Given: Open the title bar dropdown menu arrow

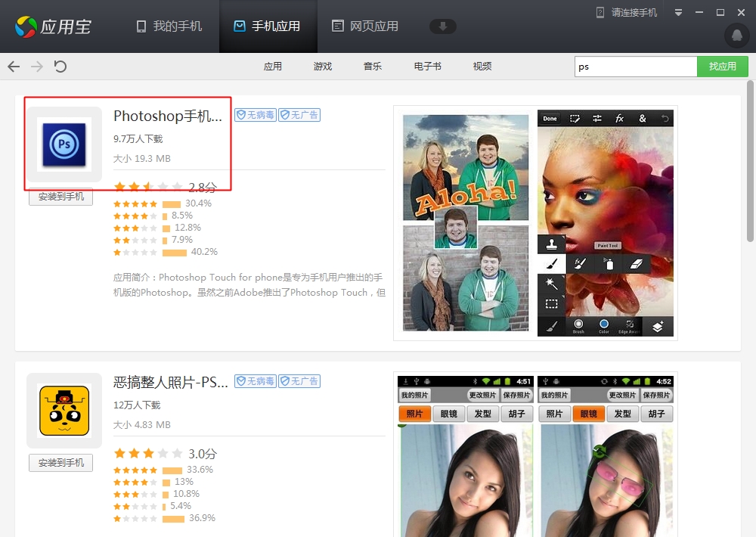Looking at the screenshot, I should [678, 13].
